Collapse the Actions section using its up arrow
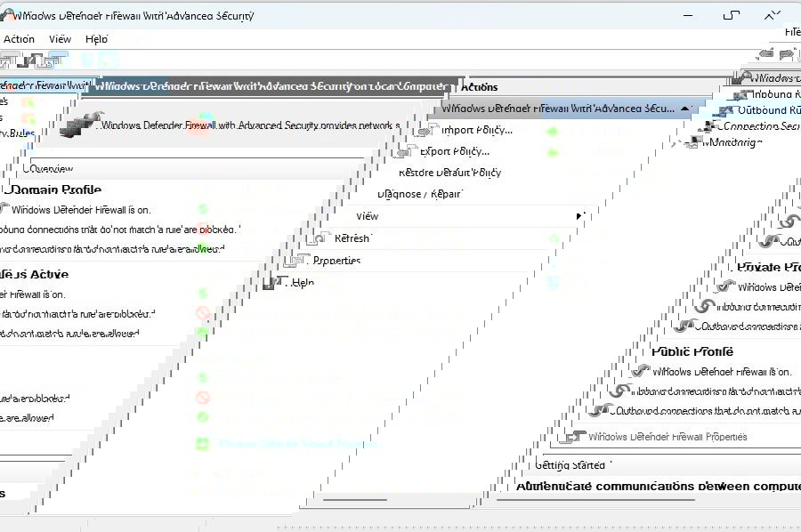The image size is (801, 532). coord(685,109)
